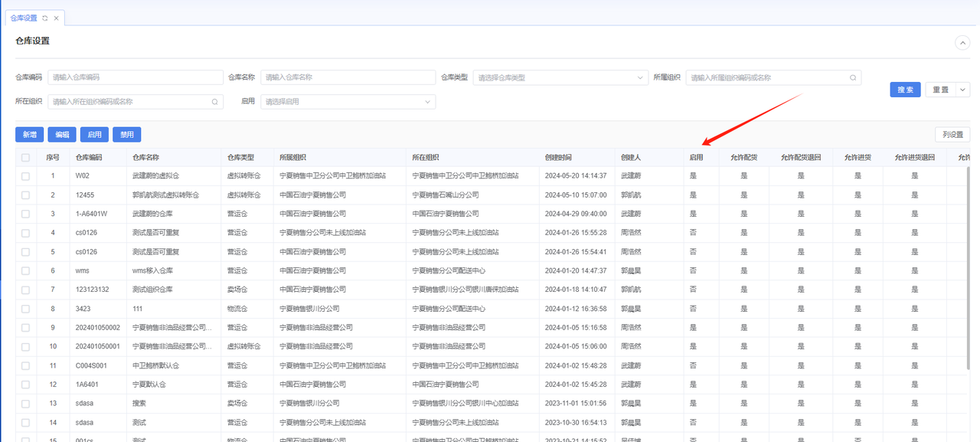980x442 pixels.
Task: Close the 仓库设置 tab
Action: (56, 18)
